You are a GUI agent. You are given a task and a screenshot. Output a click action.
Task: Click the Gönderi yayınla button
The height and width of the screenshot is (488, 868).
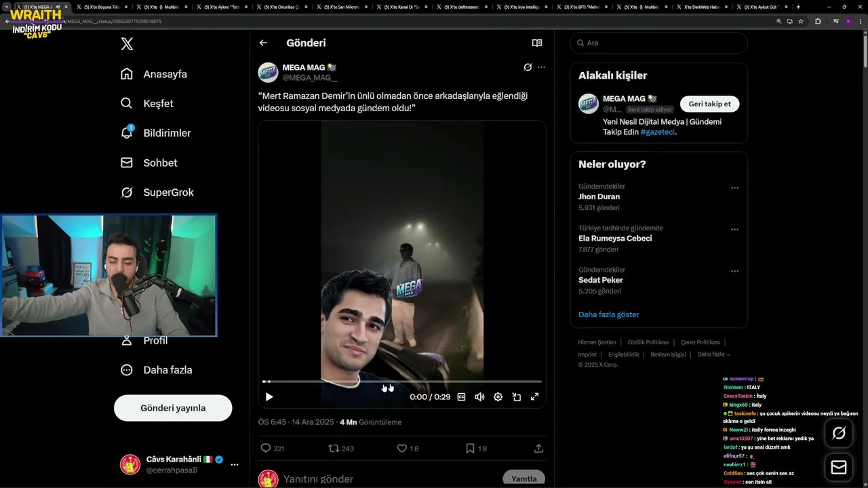point(173,408)
